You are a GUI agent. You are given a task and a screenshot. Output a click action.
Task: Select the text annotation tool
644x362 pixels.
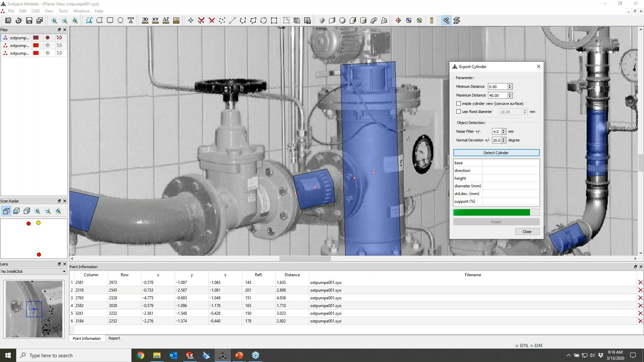(131, 20)
